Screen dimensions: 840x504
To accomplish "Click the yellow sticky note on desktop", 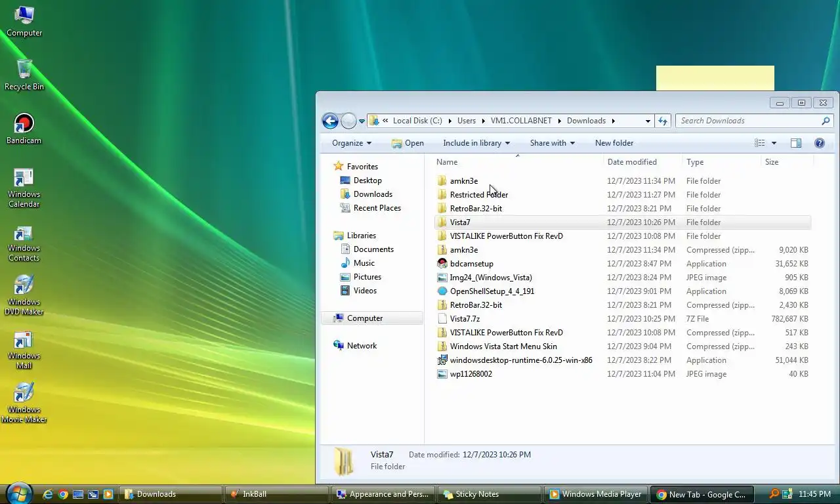I will 715,78.
